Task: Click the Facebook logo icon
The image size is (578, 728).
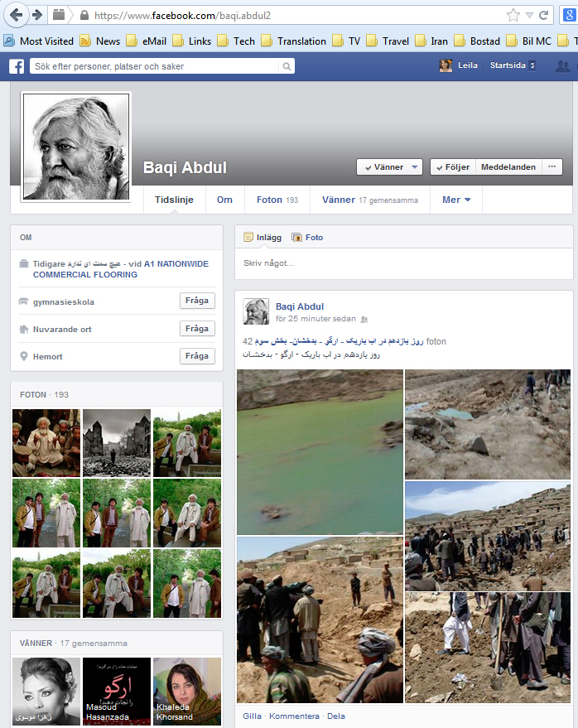Action: (x=16, y=66)
